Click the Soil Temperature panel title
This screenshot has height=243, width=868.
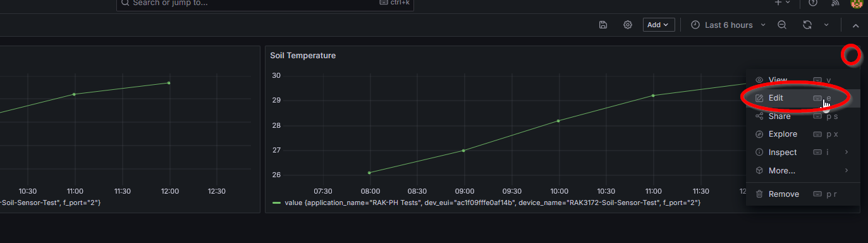(303, 56)
